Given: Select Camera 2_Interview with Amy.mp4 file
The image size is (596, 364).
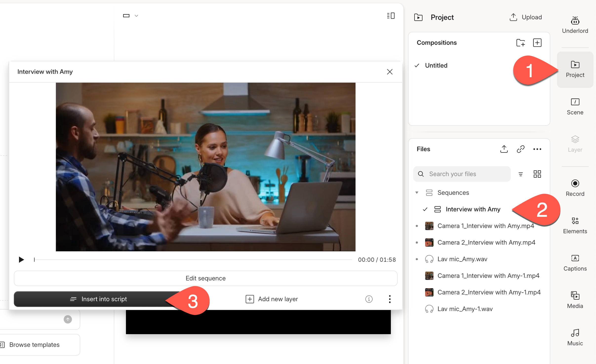Looking at the screenshot, I should coord(486,242).
